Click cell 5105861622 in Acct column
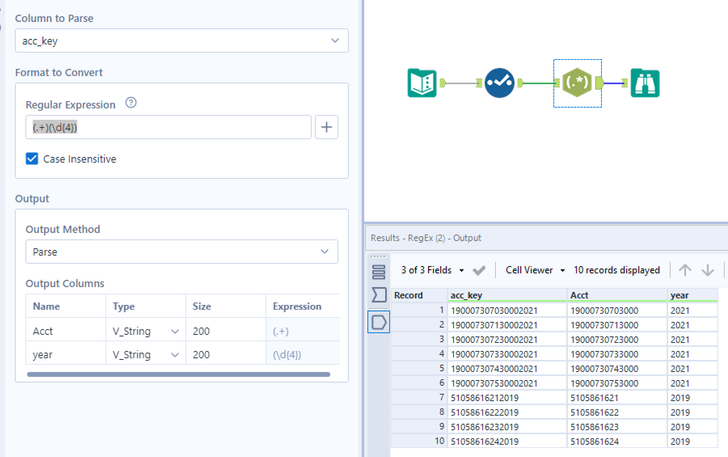This screenshot has width=728, height=457. pos(618,412)
